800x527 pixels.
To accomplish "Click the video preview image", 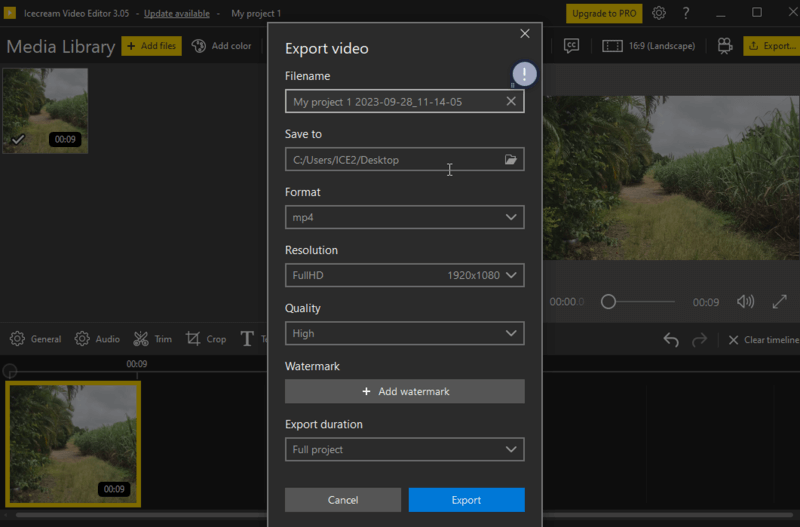I will pos(671,178).
